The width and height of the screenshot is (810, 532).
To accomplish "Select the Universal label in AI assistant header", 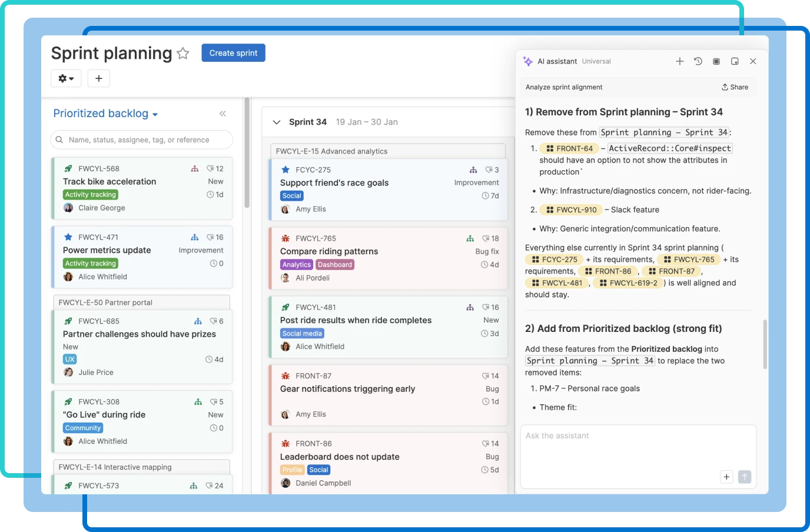I will tap(596, 61).
